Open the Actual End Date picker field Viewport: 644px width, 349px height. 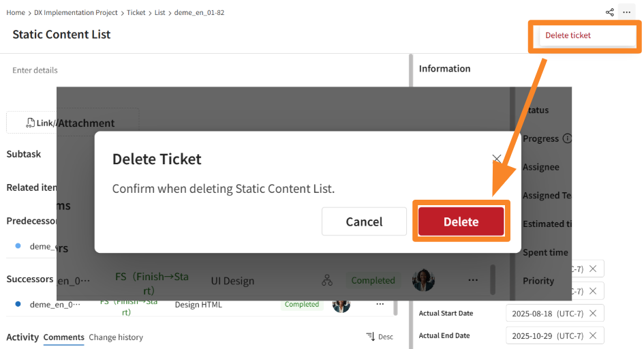(546, 335)
